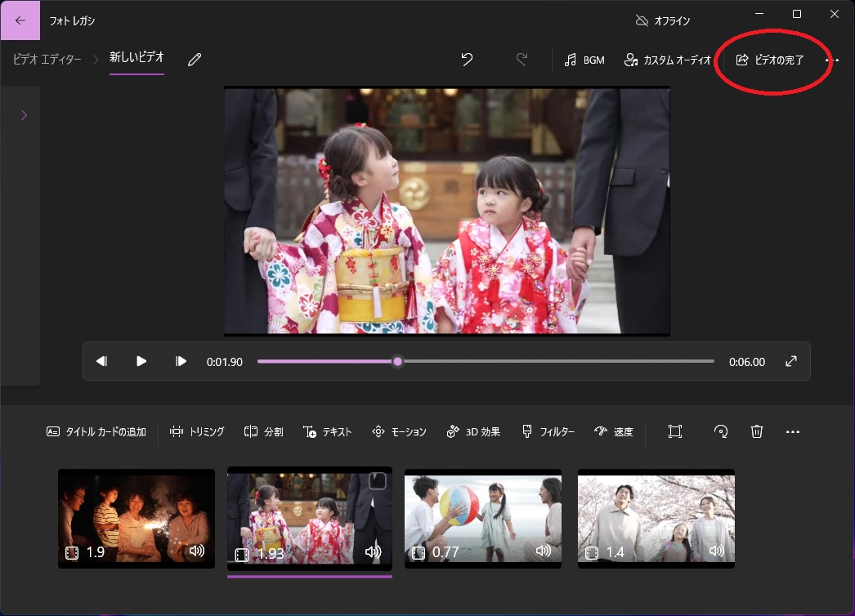The height and width of the screenshot is (616, 855).
Task: Rotate the clip with rotate icon
Action: click(721, 431)
